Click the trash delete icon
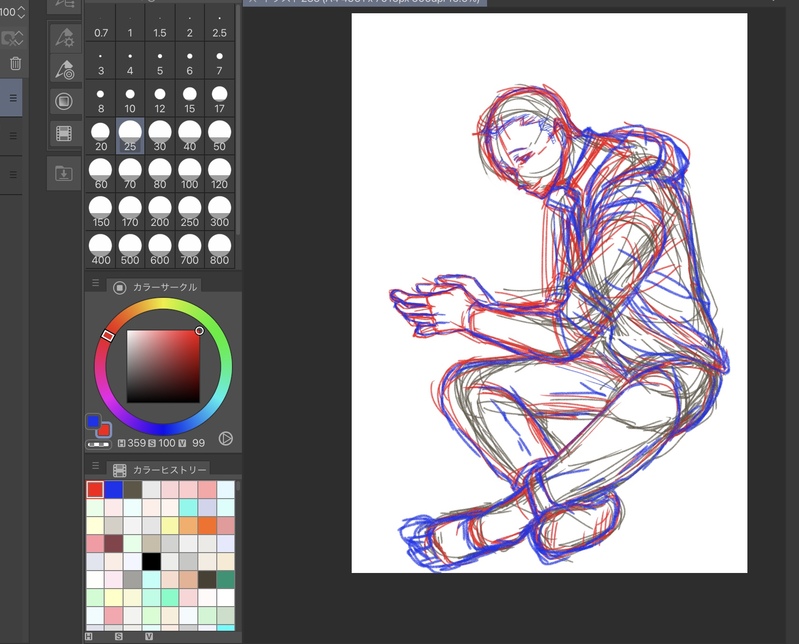Screen dimensions: 799x644 [x=15, y=63]
